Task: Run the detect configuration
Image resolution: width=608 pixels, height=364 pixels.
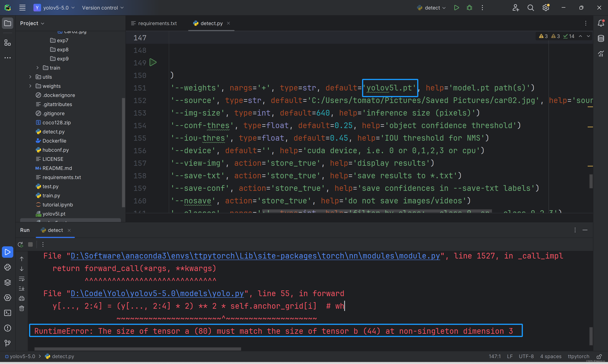Action: (457, 8)
